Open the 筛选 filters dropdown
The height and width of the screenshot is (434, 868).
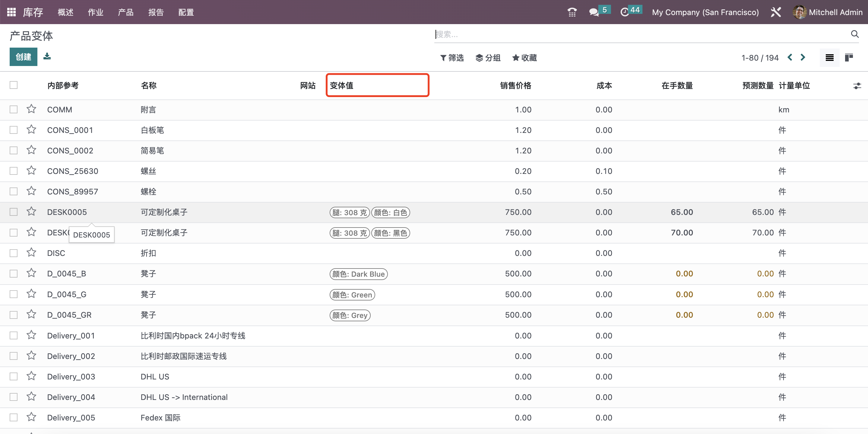[x=452, y=58]
